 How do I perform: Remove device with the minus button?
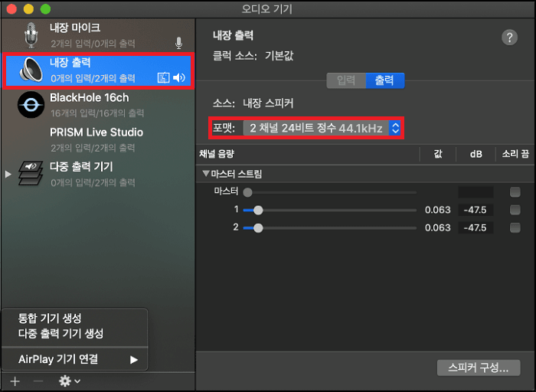coord(38,381)
